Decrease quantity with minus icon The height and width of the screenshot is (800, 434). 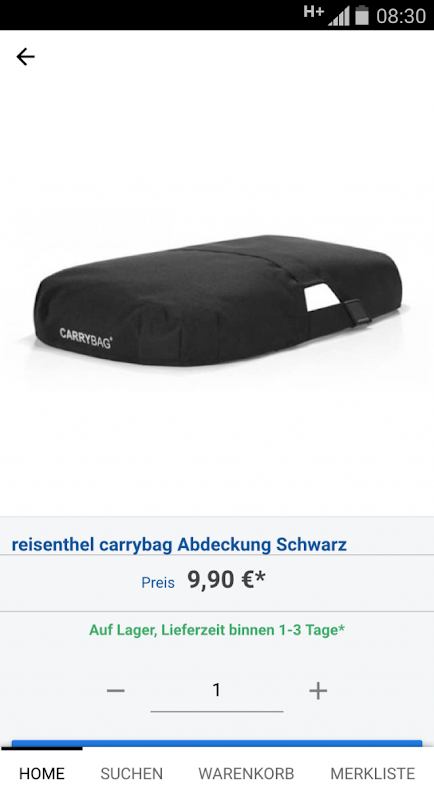click(x=115, y=691)
